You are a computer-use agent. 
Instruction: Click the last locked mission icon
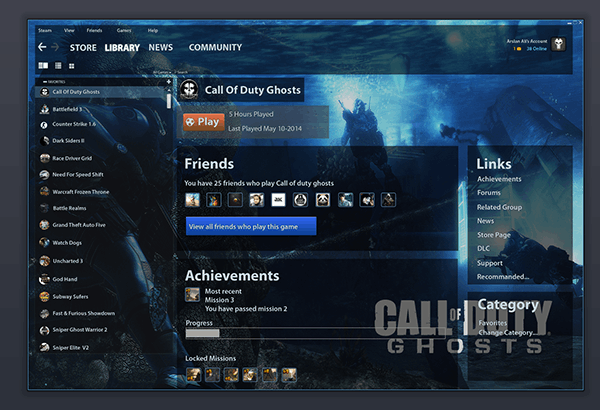pos(289,374)
